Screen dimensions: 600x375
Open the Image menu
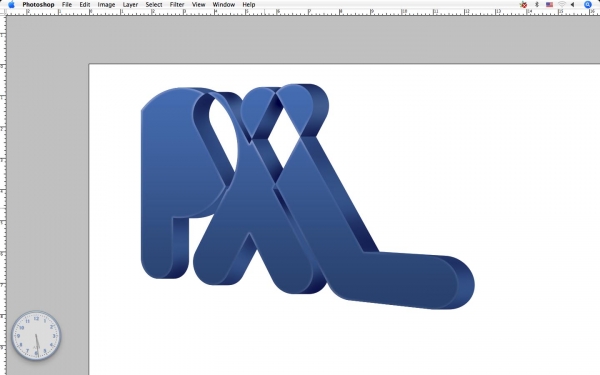click(106, 5)
